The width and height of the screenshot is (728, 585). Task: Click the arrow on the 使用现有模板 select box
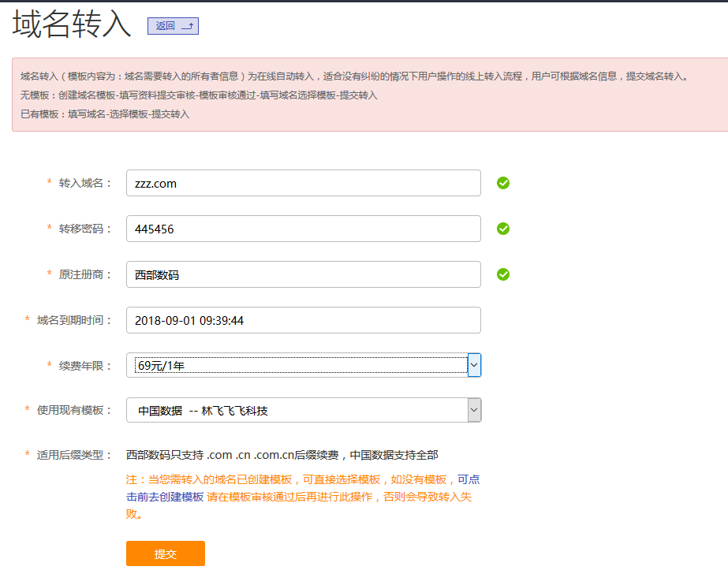pyautogui.click(x=474, y=410)
